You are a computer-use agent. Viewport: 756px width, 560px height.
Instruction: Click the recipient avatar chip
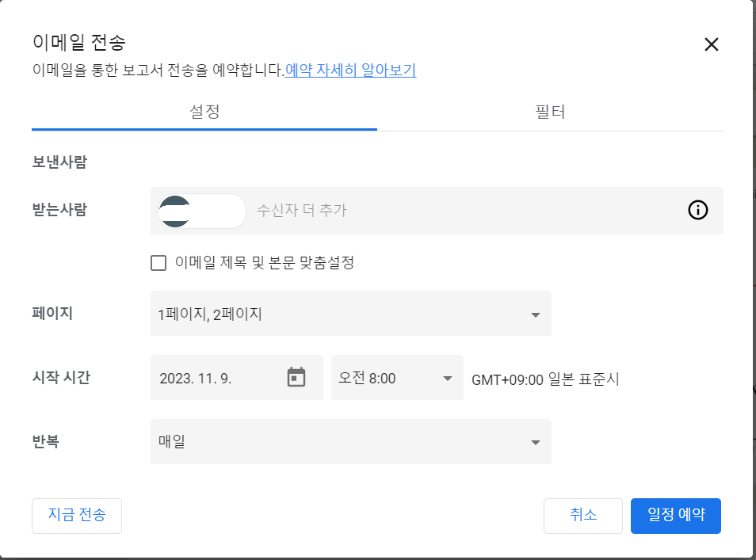(x=202, y=211)
